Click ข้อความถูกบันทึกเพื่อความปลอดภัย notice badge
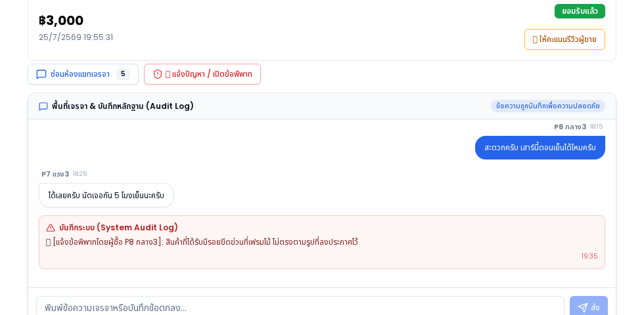The height and width of the screenshot is (315, 644). click(x=547, y=106)
